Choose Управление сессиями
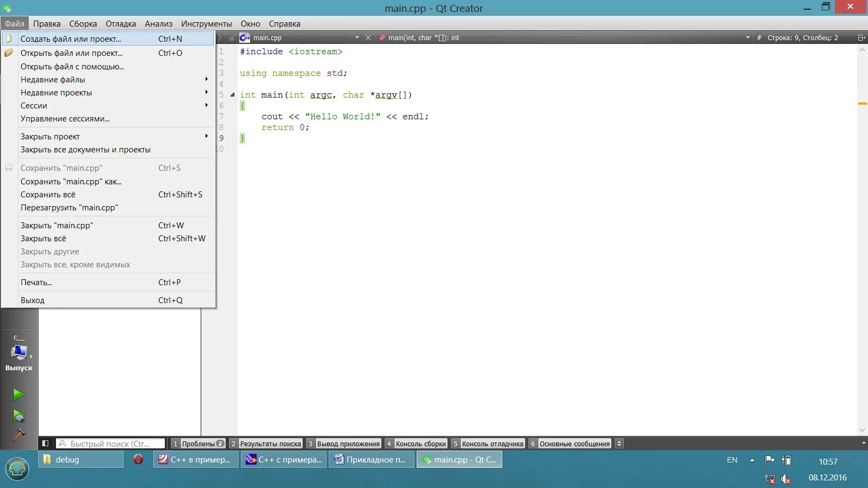Viewport: 868px width, 488px height. (108, 118)
